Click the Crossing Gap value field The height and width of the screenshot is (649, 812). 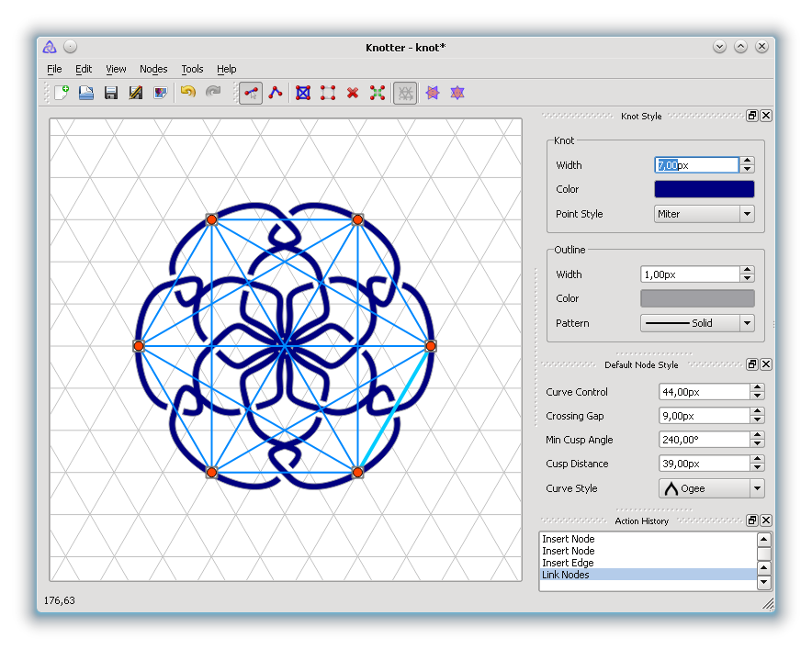click(705, 416)
